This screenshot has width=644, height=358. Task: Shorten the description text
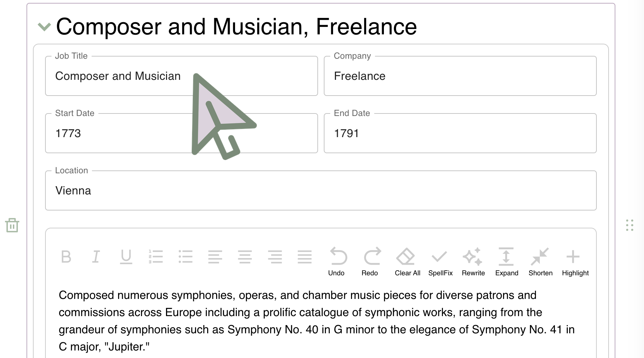[540, 262]
